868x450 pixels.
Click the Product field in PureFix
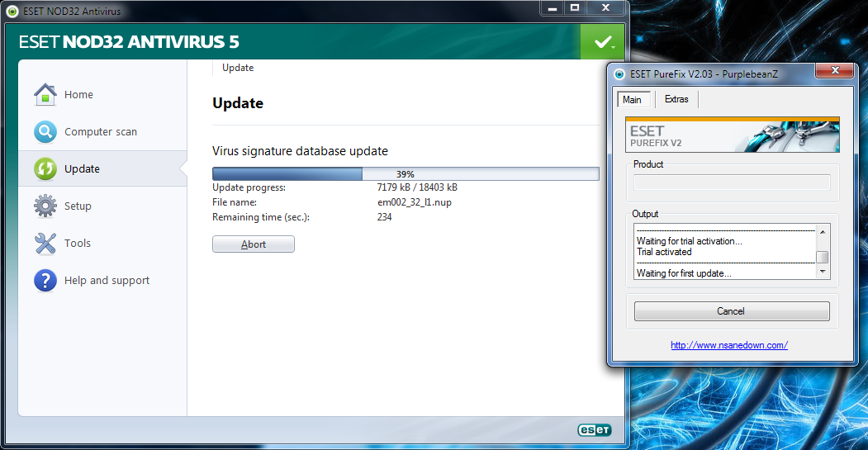(x=732, y=182)
